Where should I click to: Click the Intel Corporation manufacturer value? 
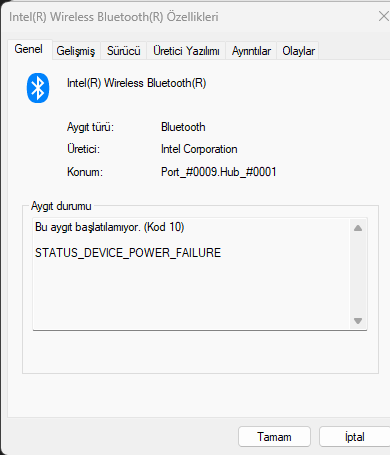tap(199, 149)
